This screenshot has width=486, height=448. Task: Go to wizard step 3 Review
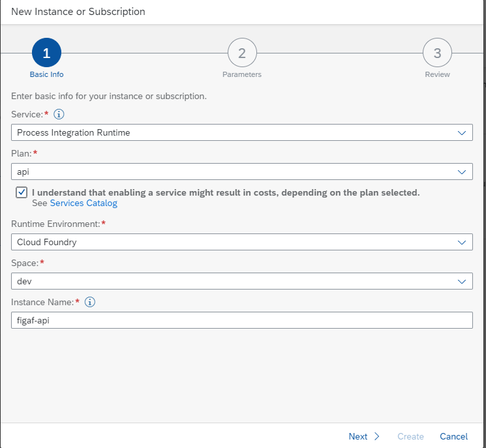click(x=437, y=58)
